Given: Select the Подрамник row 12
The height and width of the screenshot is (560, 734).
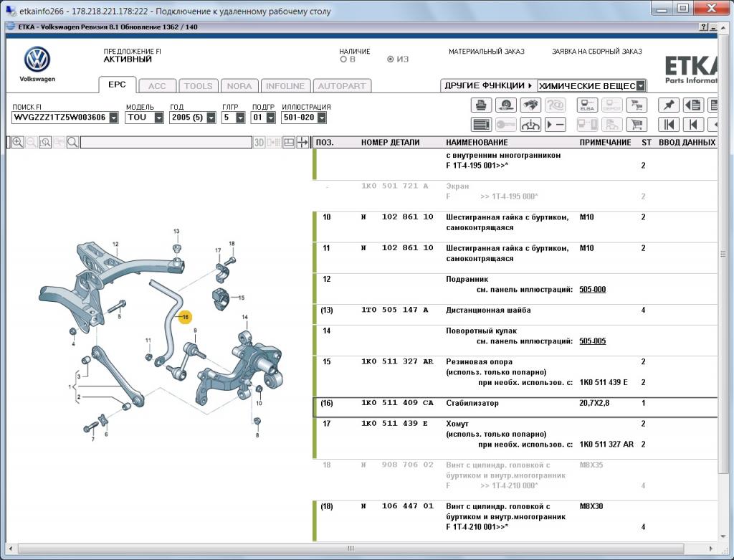Looking at the screenshot, I should [515, 289].
